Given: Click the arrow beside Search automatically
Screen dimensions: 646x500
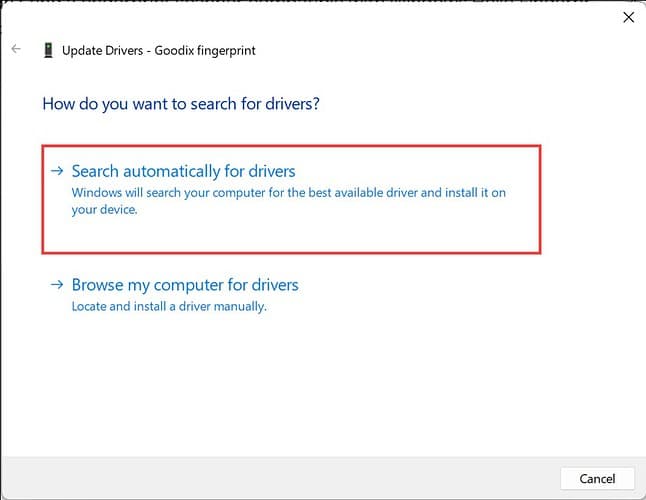Looking at the screenshot, I should [57, 171].
